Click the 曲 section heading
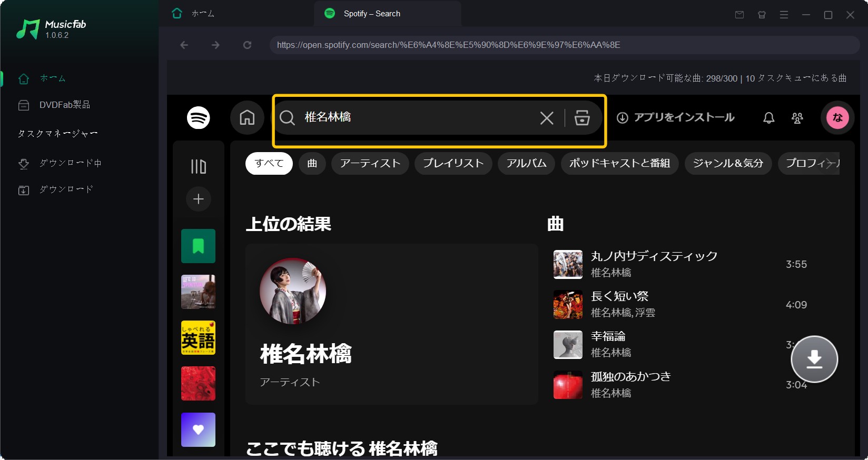Viewport: 868px width, 460px height. point(556,224)
